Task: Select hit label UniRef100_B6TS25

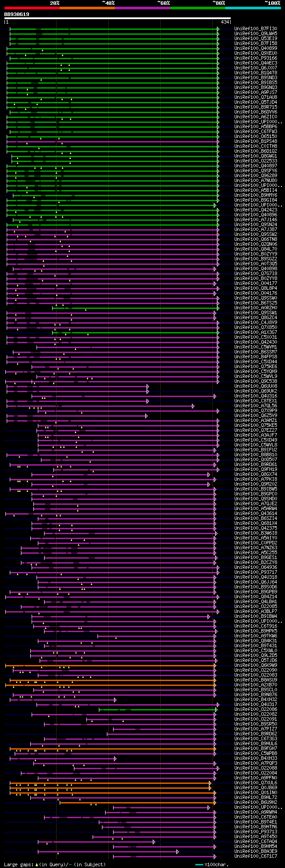Action: tap(256, 303)
